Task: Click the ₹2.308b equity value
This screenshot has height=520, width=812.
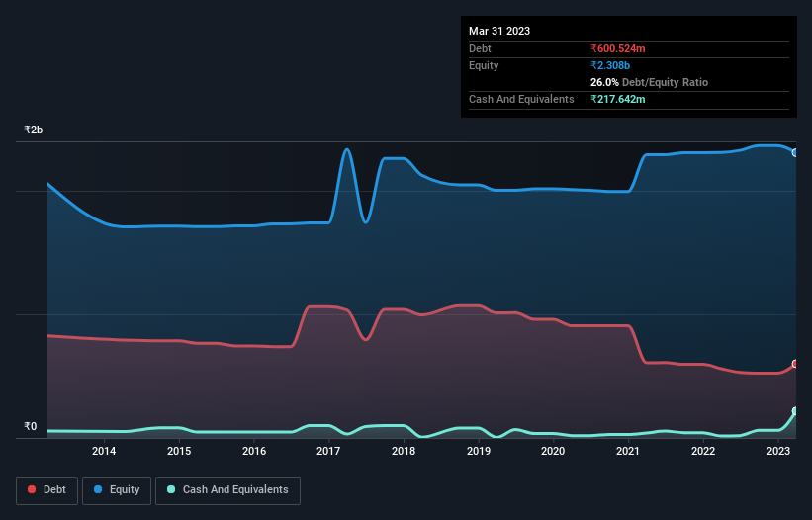Action: coord(610,65)
